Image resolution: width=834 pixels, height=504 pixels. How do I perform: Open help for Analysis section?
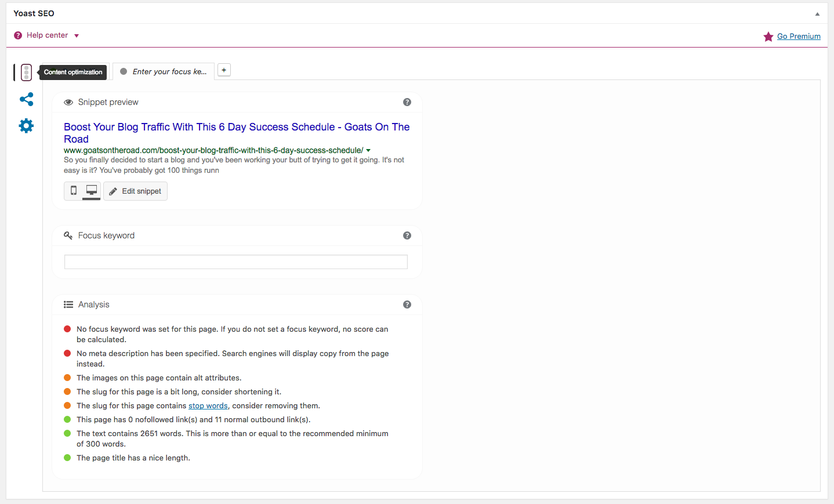(407, 304)
